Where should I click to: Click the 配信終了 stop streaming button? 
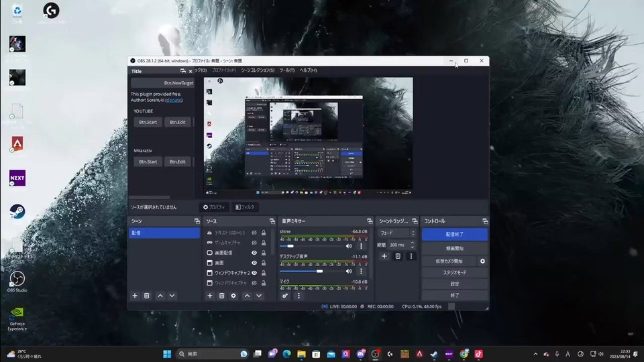(x=454, y=234)
